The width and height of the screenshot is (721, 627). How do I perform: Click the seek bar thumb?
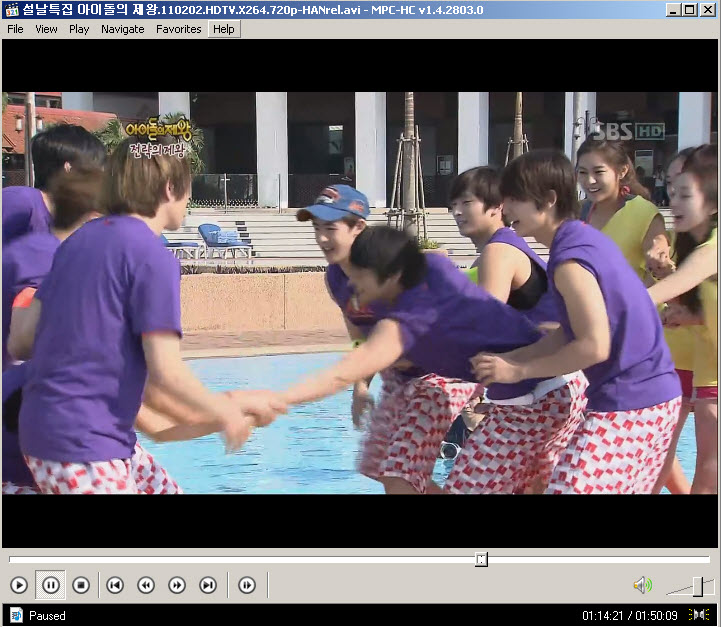click(481, 559)
